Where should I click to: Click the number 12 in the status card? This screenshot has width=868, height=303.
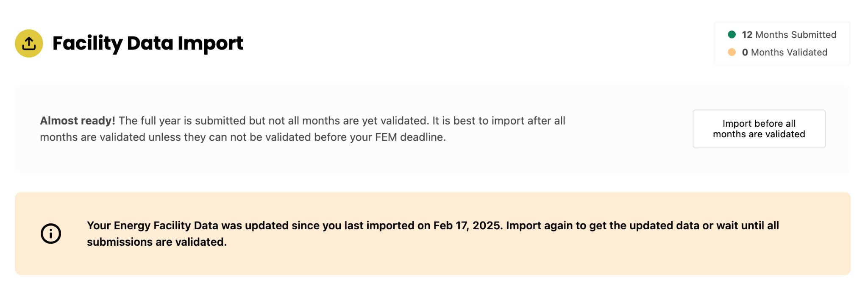point(747,35)
